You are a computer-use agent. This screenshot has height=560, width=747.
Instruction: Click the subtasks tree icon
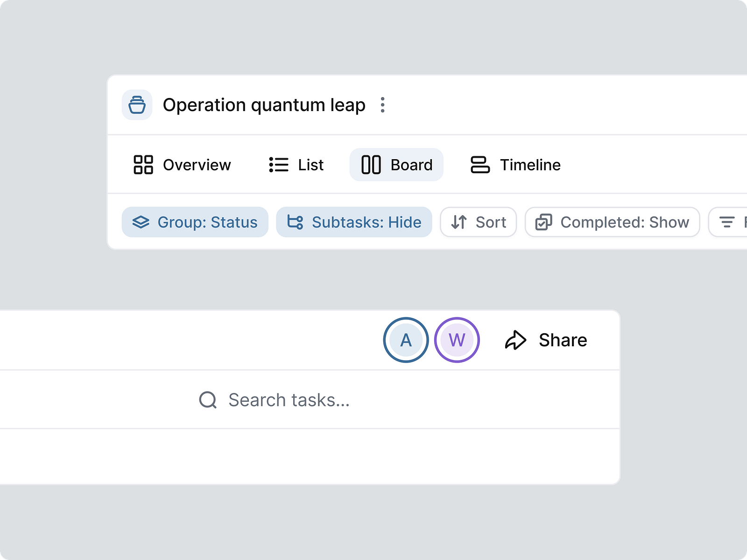click(x=295, y=222)
